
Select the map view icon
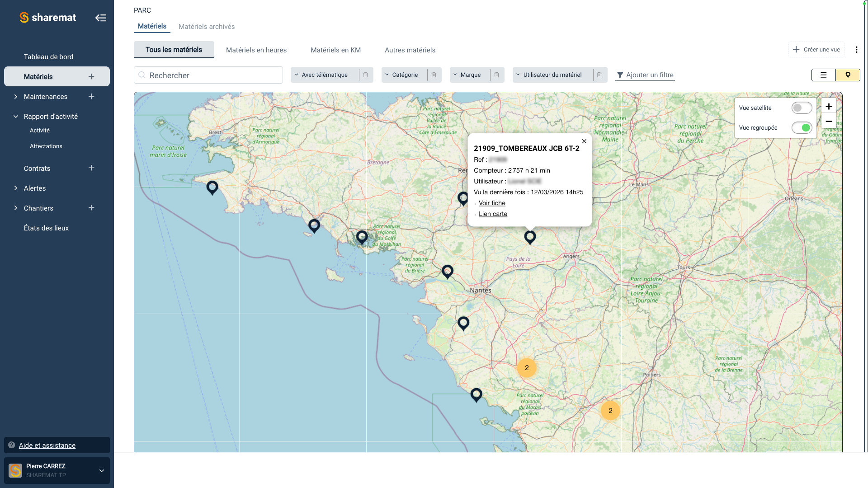click(848, 75)
